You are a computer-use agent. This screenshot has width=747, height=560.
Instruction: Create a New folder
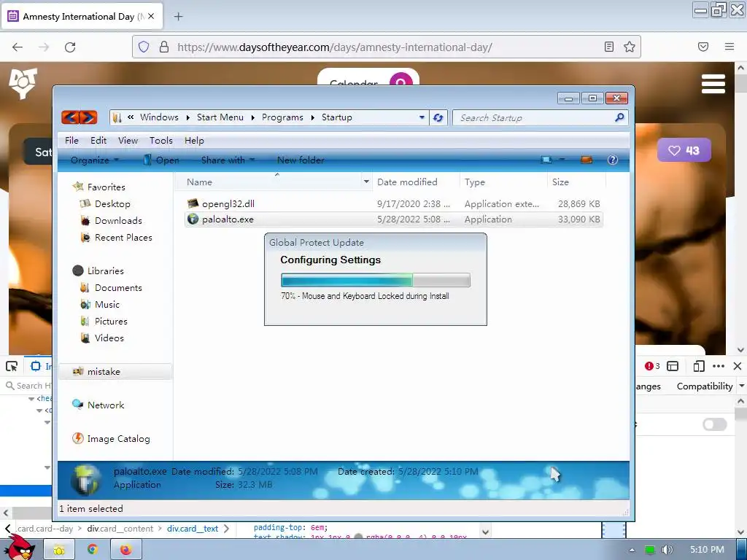tap(301, 160)
